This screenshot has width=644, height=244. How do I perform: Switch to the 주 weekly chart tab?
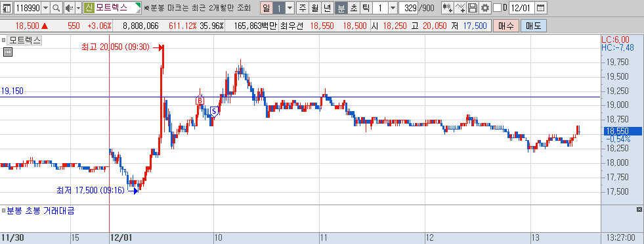[x=303, y=7]
